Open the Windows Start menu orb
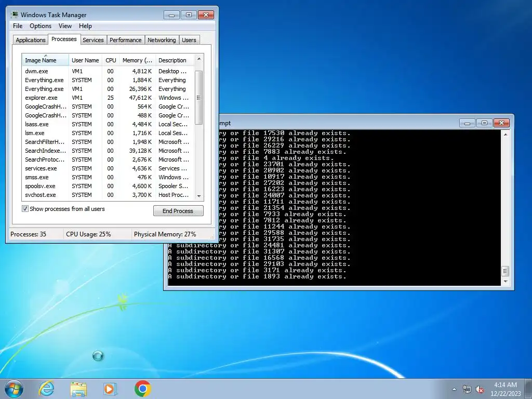532x399 pixels. click(14, 389)
